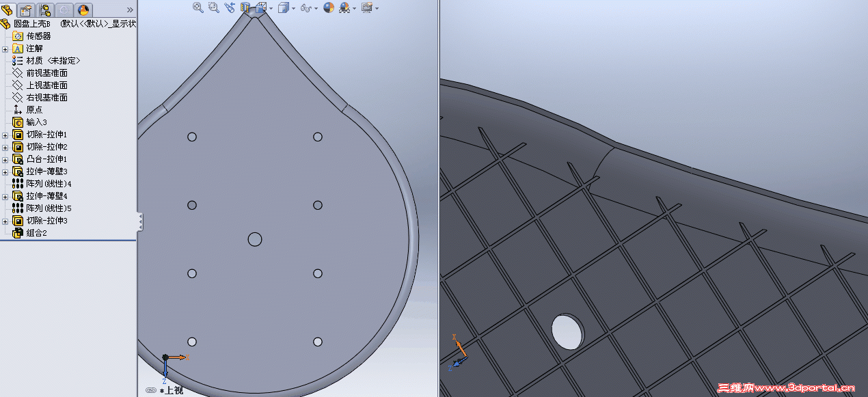Click the 阵列(线性)4 linear pattern icon
Image resolution: width=868 pixels, height=397 pixels.
coord(18,184)
